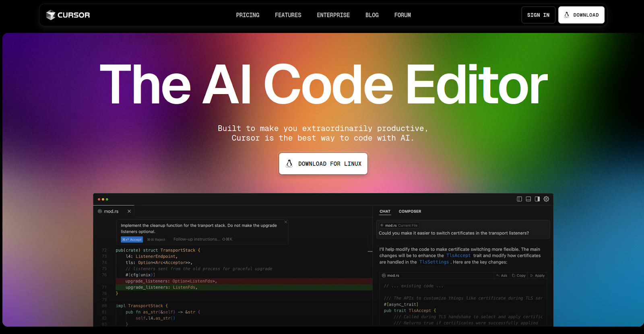Screen dimensions: 644x334
Task: Open the Features page
Action: [288, 15]
